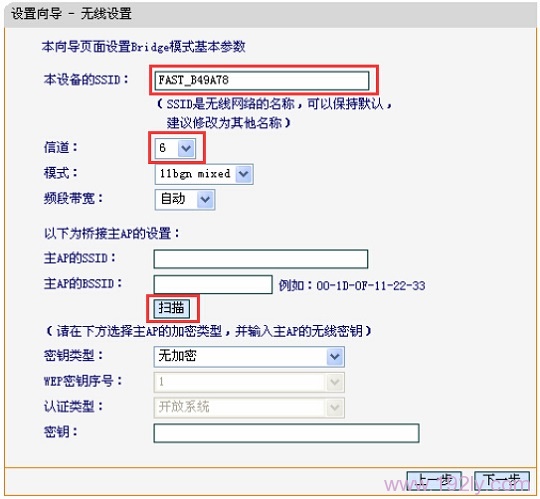Click the arrow icon beside 自动
Screen dimensions: 540x499
(205, 199)
